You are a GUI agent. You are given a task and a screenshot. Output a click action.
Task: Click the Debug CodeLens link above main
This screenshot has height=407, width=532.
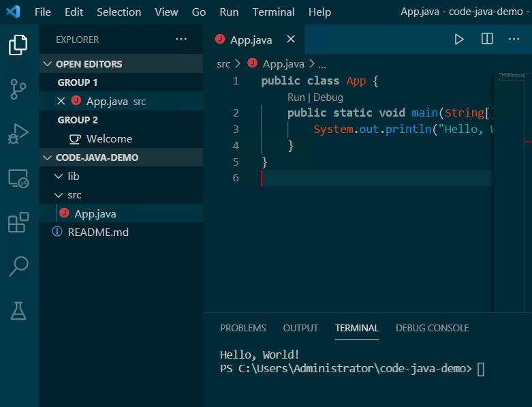(x=328, y=97)
